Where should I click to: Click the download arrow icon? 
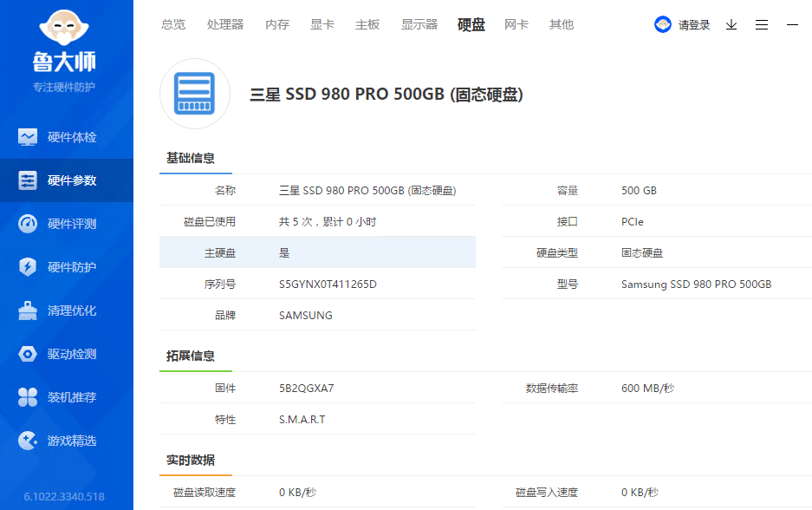coord(731,24)
